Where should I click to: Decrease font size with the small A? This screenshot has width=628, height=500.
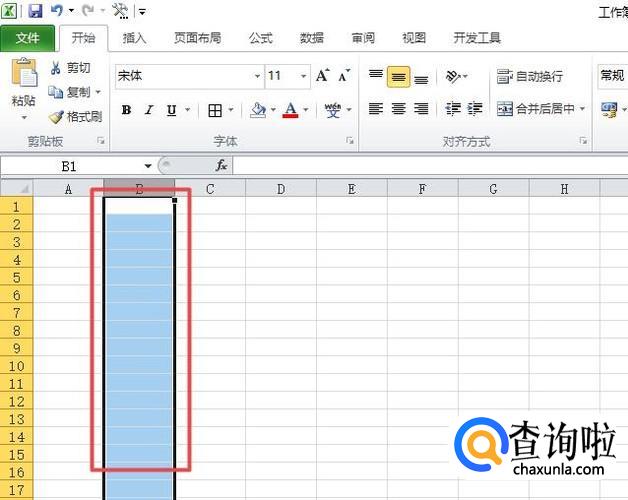point(344,75)
